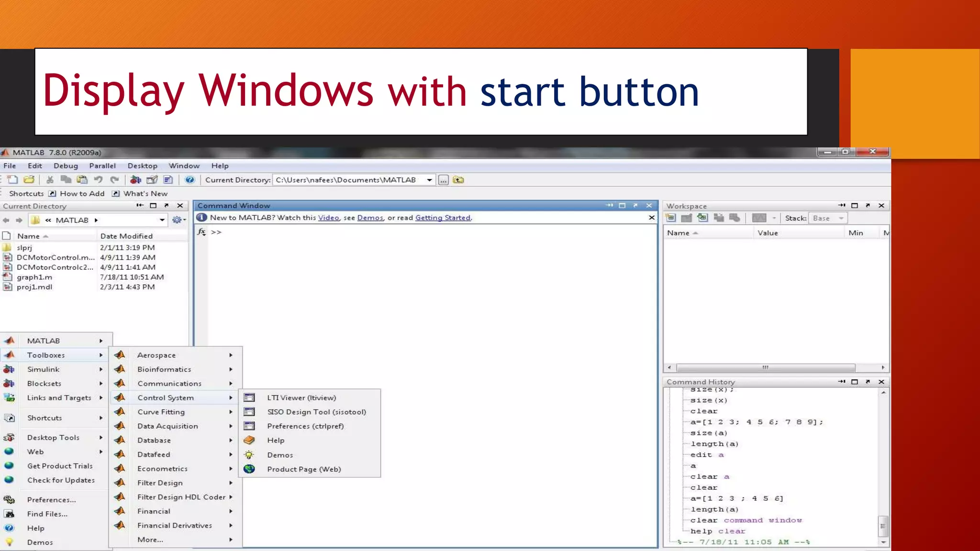Open Stack Base dropdown in Workspace
The image size is (980, 551).
(x=828, y=218)
